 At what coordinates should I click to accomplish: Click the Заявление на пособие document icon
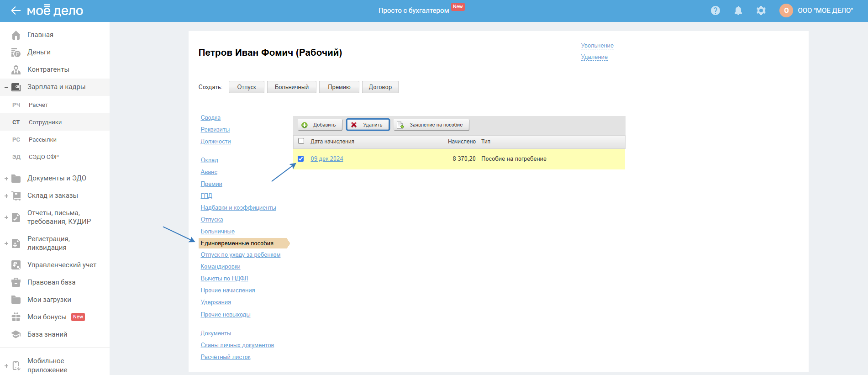(x=400, y=125)
